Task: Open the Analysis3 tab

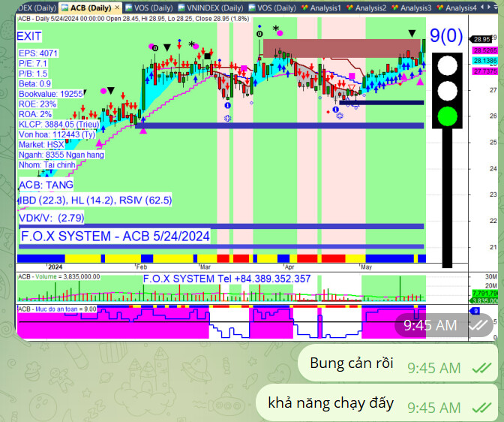Action: click(x=412, y=8)
